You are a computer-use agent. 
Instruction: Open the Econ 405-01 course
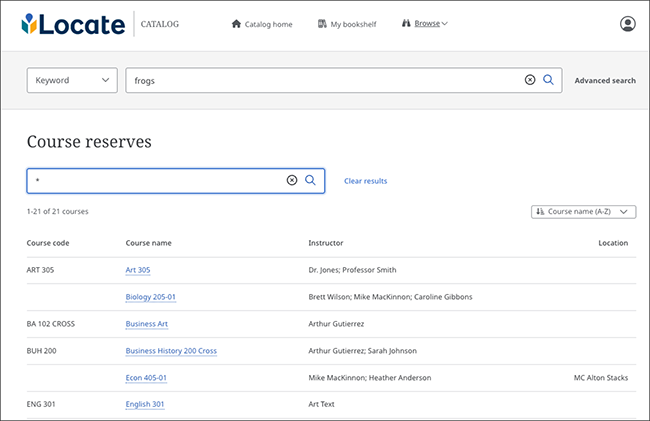(146, 377)
